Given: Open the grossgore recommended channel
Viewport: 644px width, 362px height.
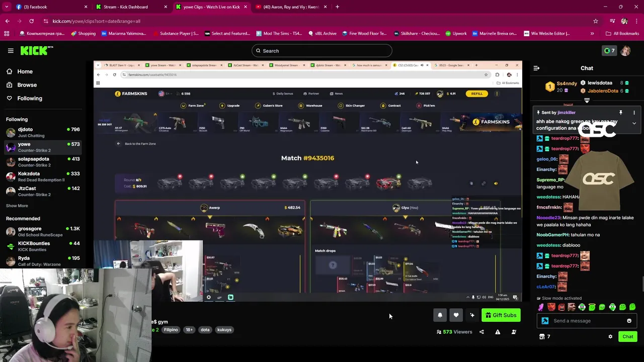Looking at the screenshot, I should click(43, 231).
